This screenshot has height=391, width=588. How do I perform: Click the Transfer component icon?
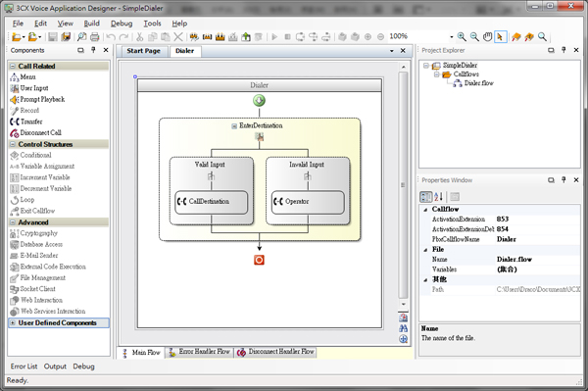(x=15, y=122)
